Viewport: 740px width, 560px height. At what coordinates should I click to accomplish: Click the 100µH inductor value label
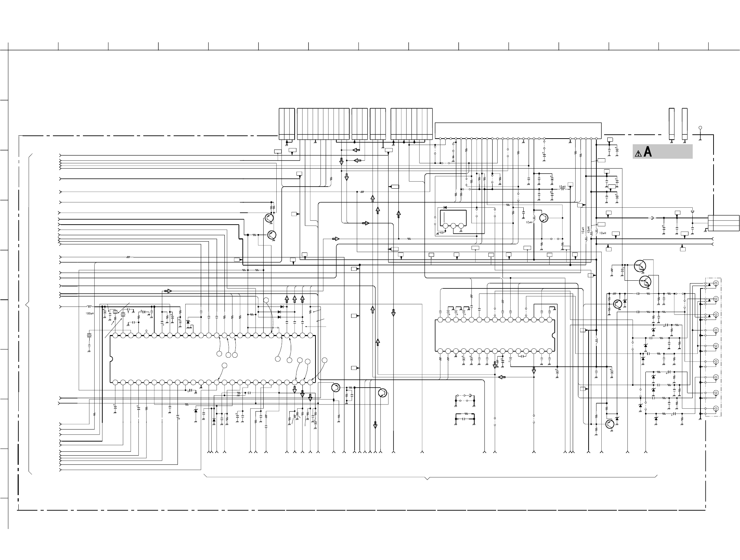point(90,313)
